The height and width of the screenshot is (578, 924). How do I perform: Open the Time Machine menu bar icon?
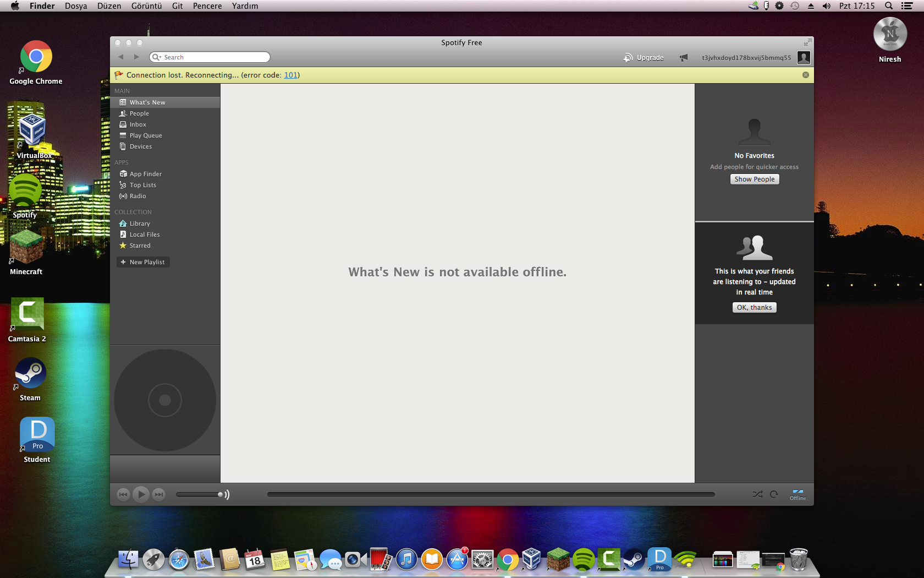(795, 6)
